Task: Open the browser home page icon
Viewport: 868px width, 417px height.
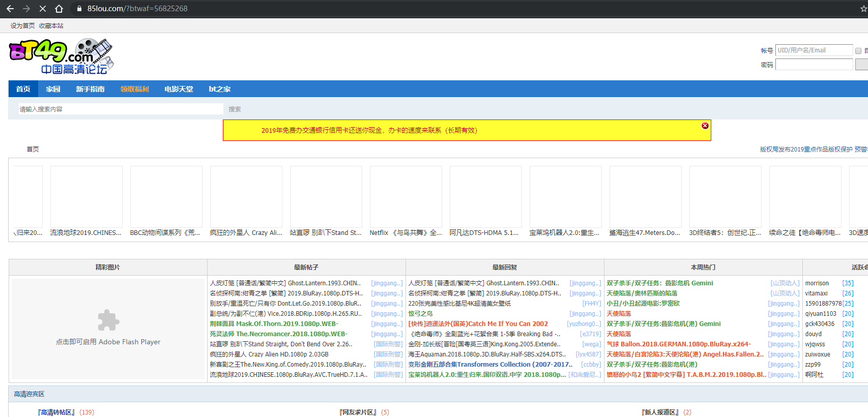Action: coord(59,9)
